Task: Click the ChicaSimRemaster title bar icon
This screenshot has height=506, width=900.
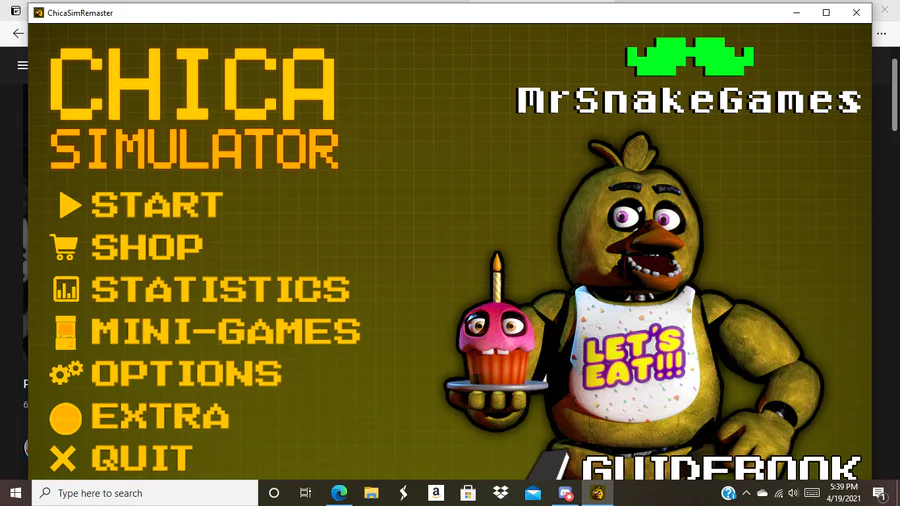Action: [38, 13]
